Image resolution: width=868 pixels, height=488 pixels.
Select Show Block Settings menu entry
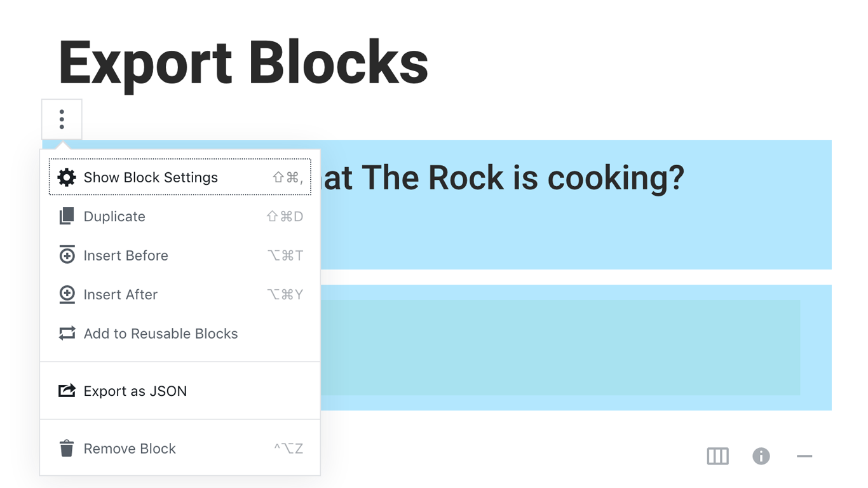coord(180,177)
